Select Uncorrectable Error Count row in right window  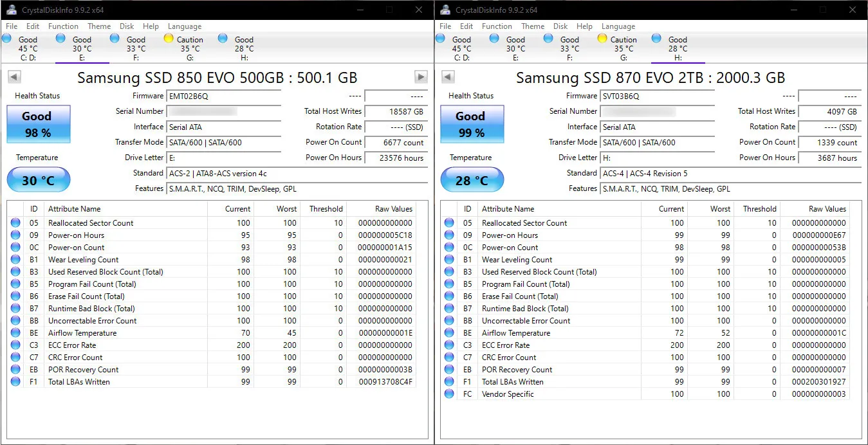(x=645, y=321)
